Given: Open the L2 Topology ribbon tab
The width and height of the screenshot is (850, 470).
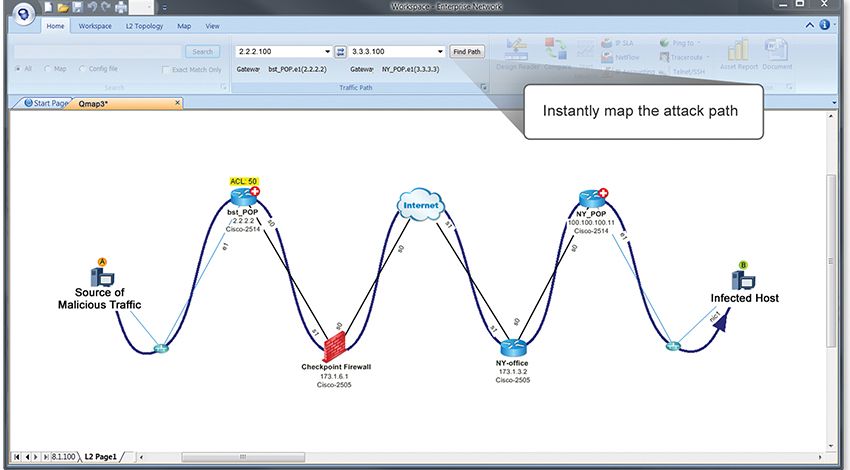Looking at the screenshot, I should tap(144, 26).
